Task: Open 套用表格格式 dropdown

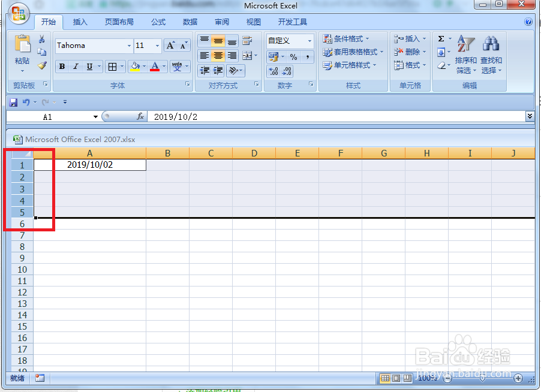Action: [353, 52]
